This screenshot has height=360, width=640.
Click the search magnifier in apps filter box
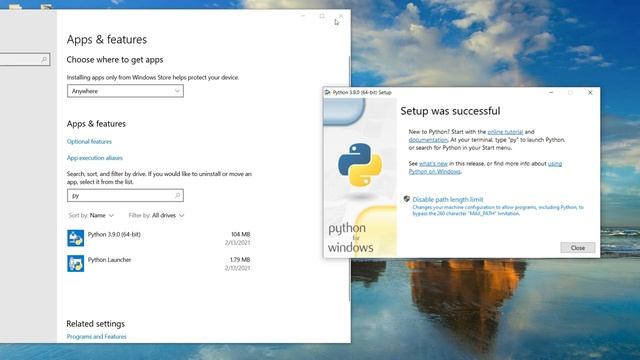click(x=178, y=196)
